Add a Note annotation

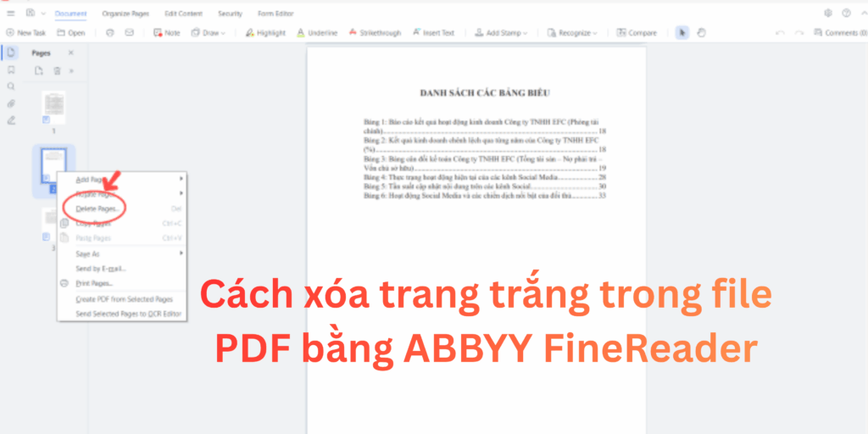(x=167, y=33)
